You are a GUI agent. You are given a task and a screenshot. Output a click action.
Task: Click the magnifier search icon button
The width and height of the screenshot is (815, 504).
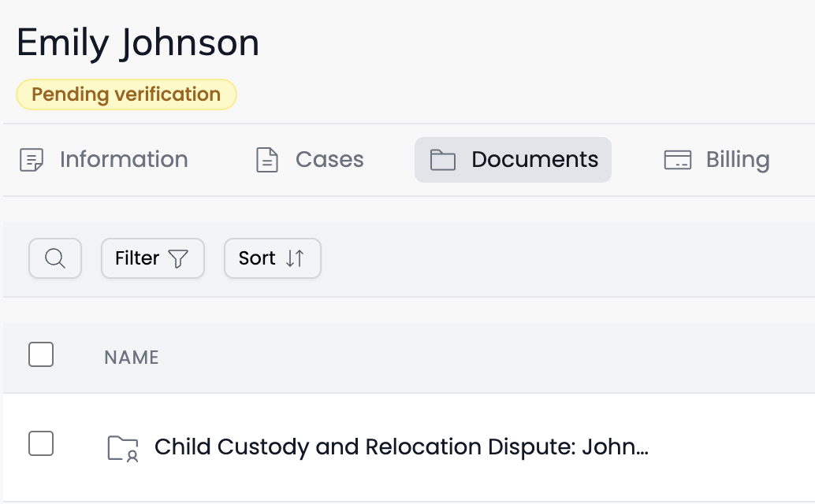(55, 258)
